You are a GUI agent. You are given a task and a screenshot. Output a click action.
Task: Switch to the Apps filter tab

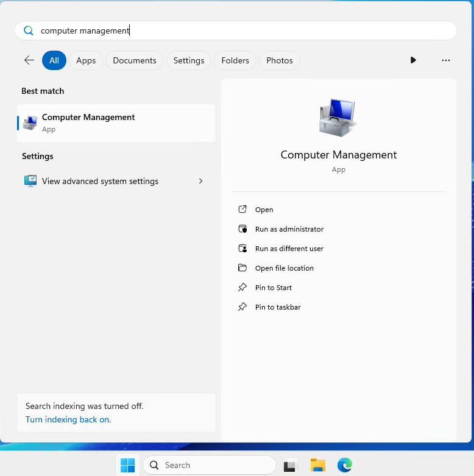pyautogui.click(x=86, y=60)
